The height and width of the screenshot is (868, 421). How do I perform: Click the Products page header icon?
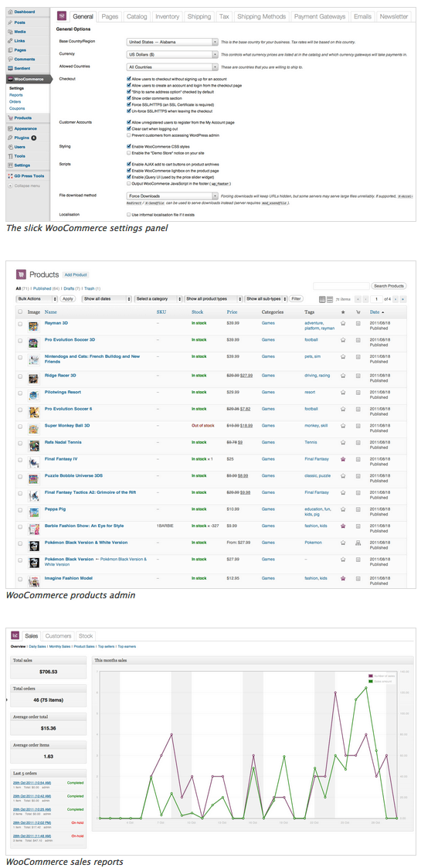[22, 274]
